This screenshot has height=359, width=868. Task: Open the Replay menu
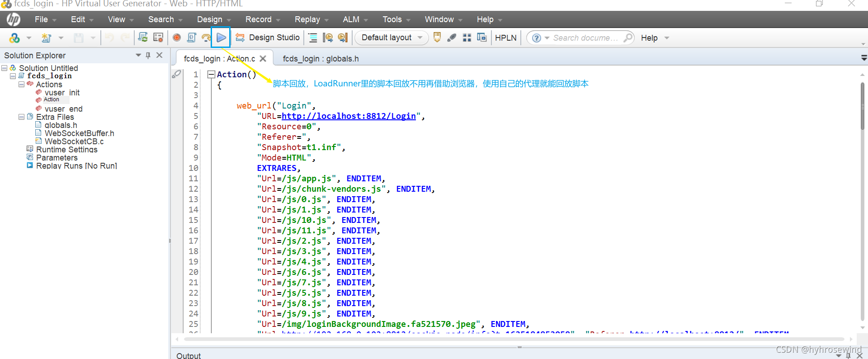[x=311, y=19]
